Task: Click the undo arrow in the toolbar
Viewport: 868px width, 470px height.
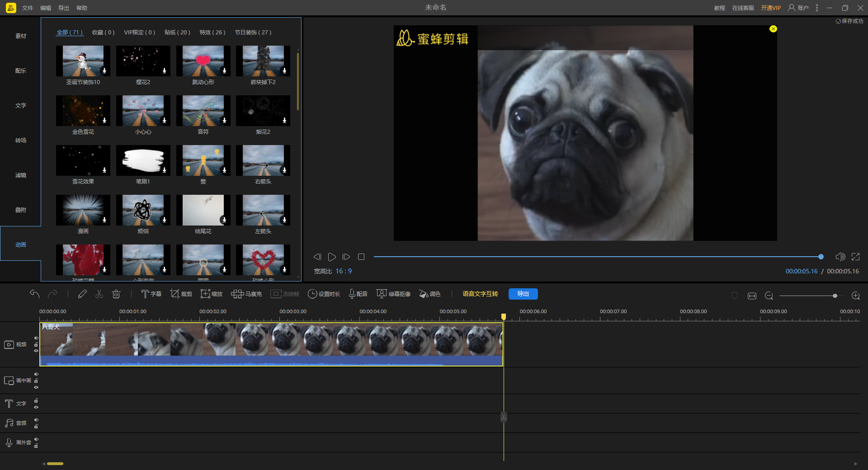Action: [34, 294]
